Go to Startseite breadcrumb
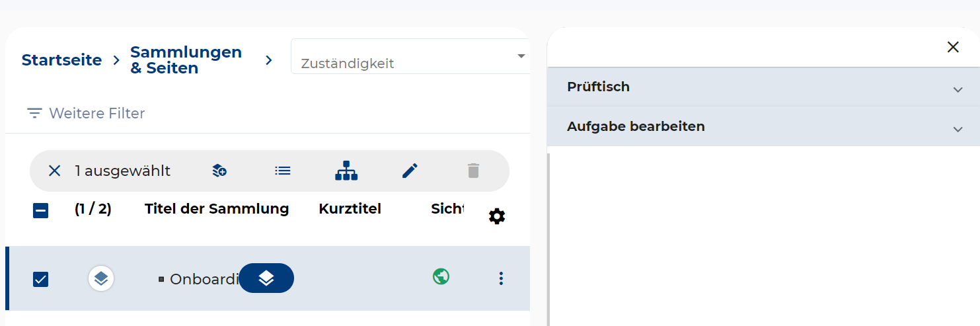The width and height of the screenshot is (980, 326). [x=61, y=60]
